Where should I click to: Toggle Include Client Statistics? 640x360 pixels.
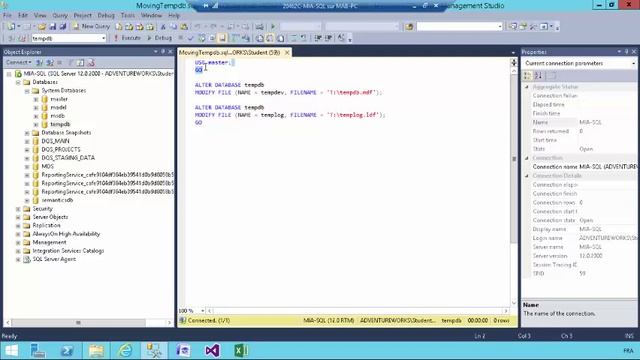(246, 38)
